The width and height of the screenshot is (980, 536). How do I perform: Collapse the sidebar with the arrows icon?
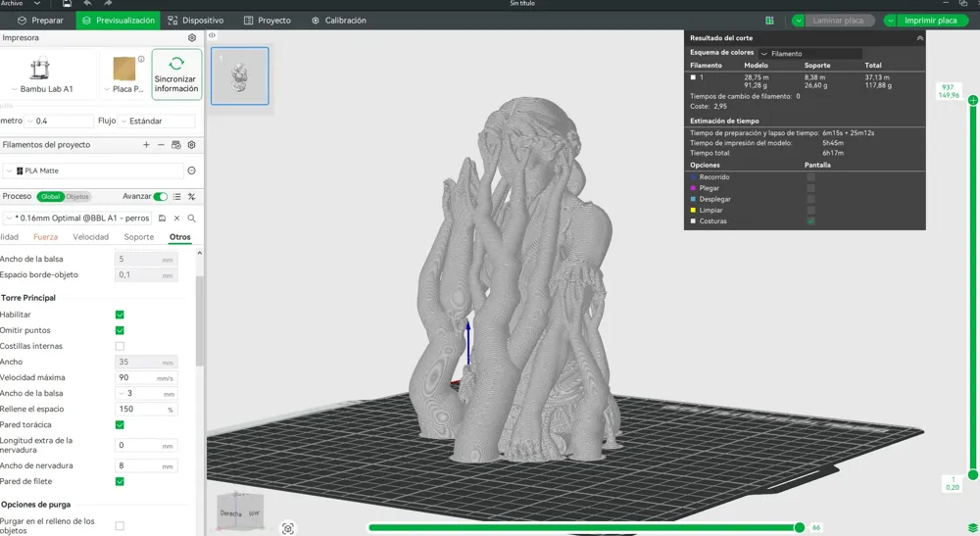pyautogui.click(x=212, y=35)
